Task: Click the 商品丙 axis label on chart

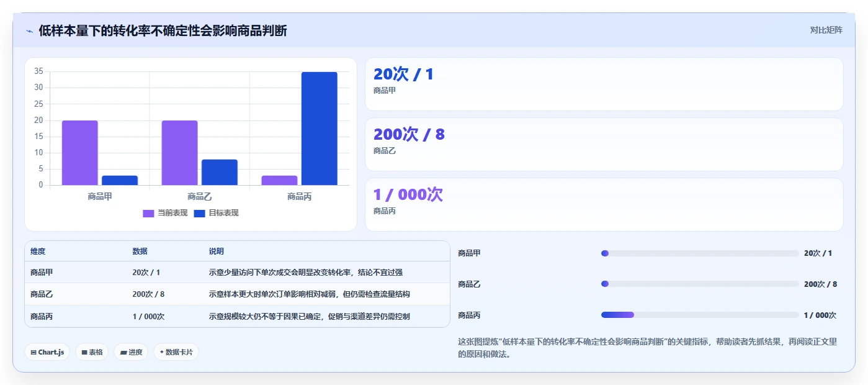Action: pos(300,197)
